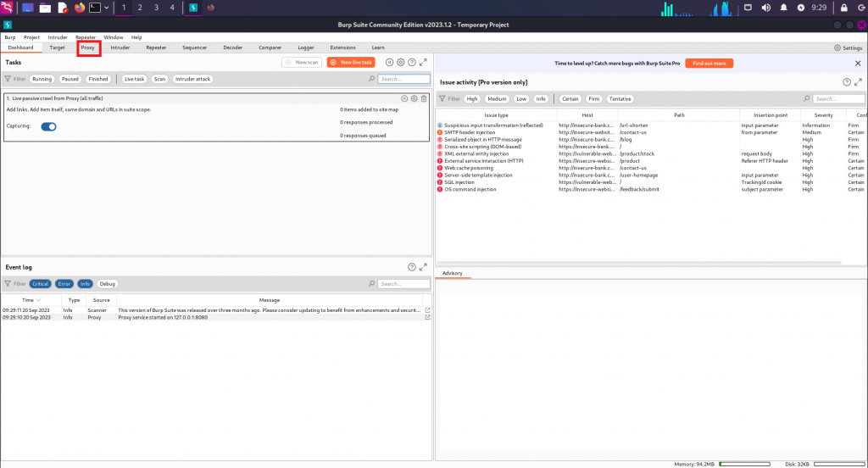Open task execution settings gear in Tasks header
Image resolution: width=868 pixels, height=468 pixels.
click(x=401, y=63)
